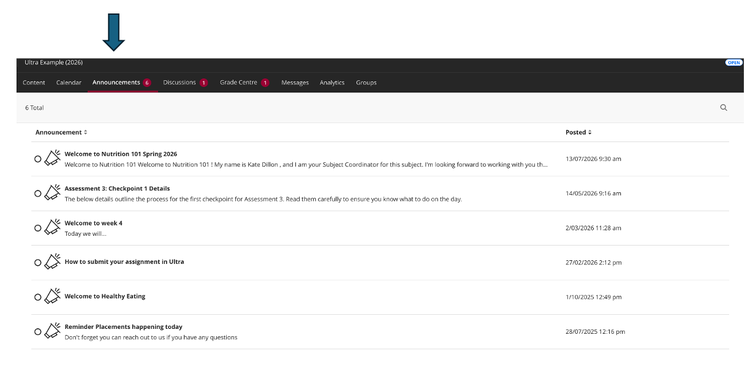750x365 pixels.
Task: Click the Discussions notification badge
Action: point(204,83)
